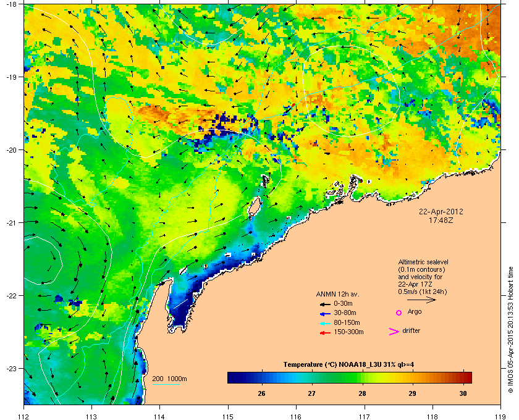Click the 'Argo' legend label
This screenshot has width=519, height=420.
pos(415,312)
